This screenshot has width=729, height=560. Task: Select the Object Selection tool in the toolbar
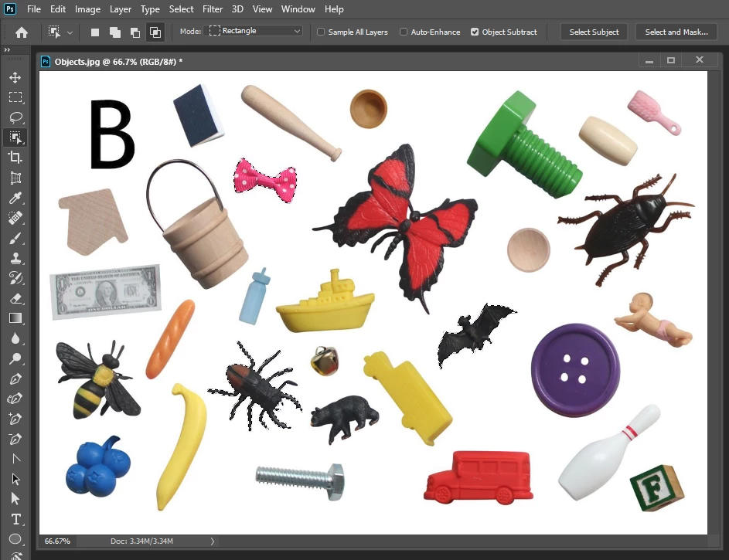(15, 137)
